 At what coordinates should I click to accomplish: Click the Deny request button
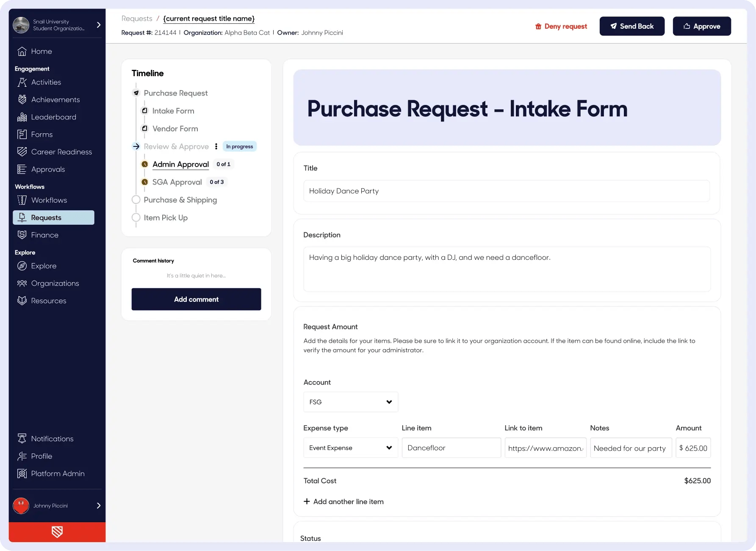561,26
